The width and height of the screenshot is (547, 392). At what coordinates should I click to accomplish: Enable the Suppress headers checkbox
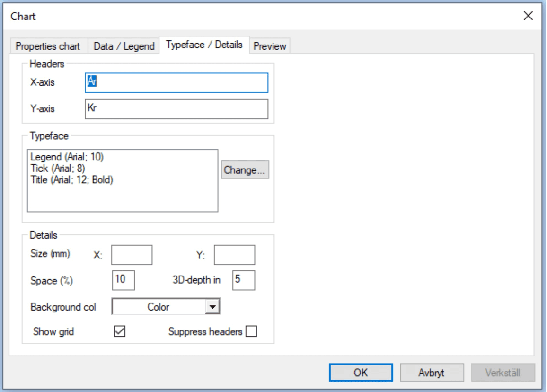(251, 331)
